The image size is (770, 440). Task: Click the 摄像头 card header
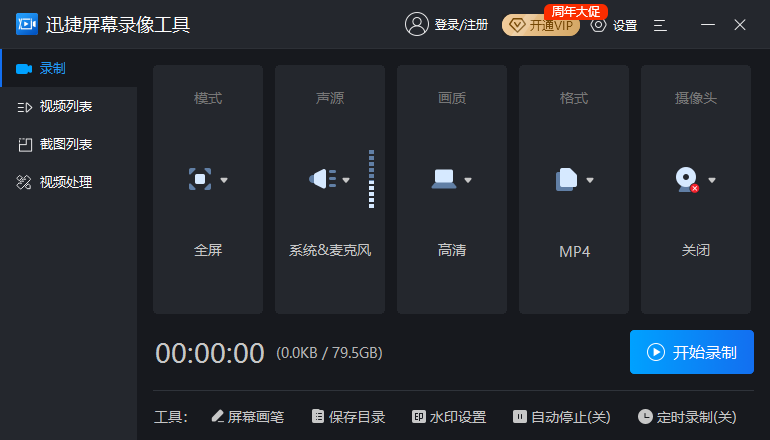click(696, 98)
